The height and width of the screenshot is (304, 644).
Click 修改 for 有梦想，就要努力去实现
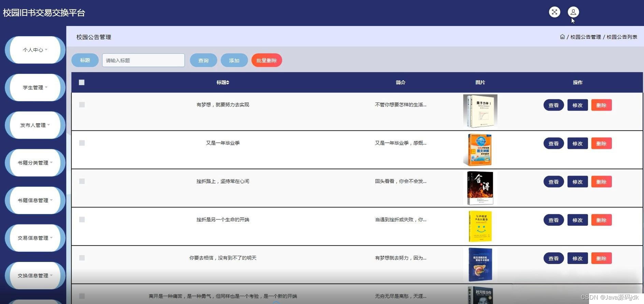point(577,105)
